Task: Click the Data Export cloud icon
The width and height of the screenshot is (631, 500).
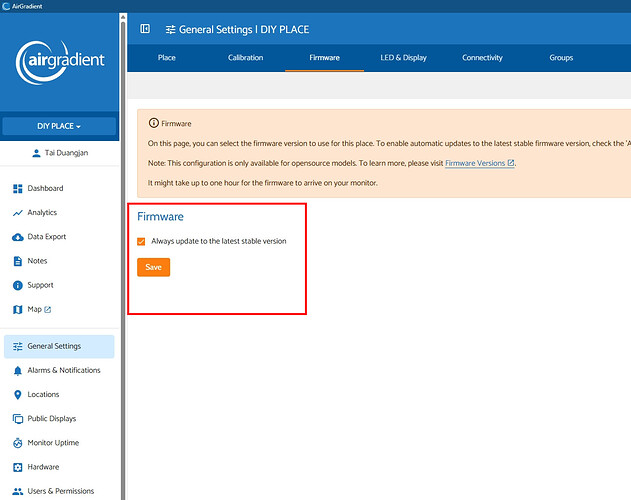Action: click(x=18, y=237)
